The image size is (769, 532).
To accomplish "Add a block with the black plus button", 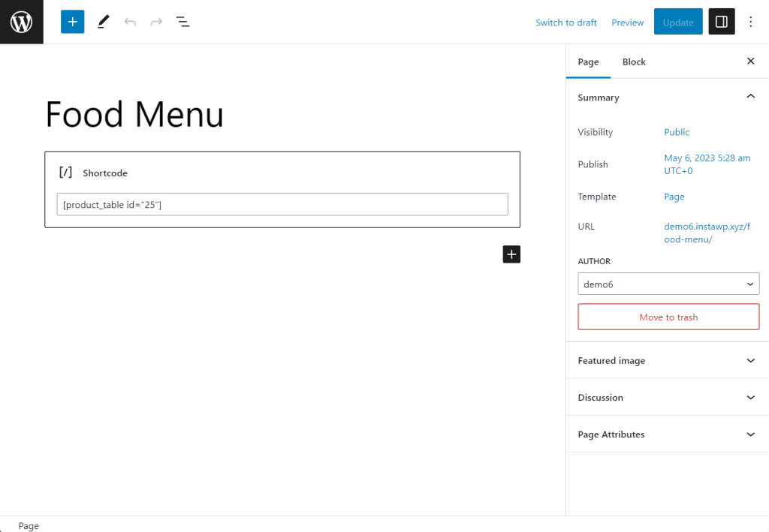I will click(x=511, y=254).
